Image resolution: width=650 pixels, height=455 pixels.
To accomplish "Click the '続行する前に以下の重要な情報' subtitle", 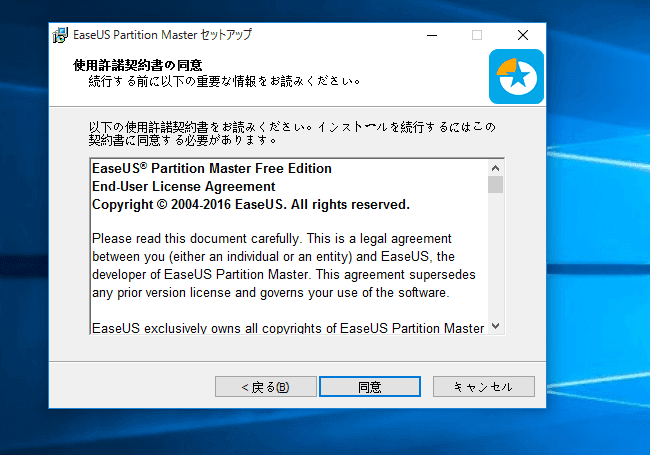I will [224, 81].
